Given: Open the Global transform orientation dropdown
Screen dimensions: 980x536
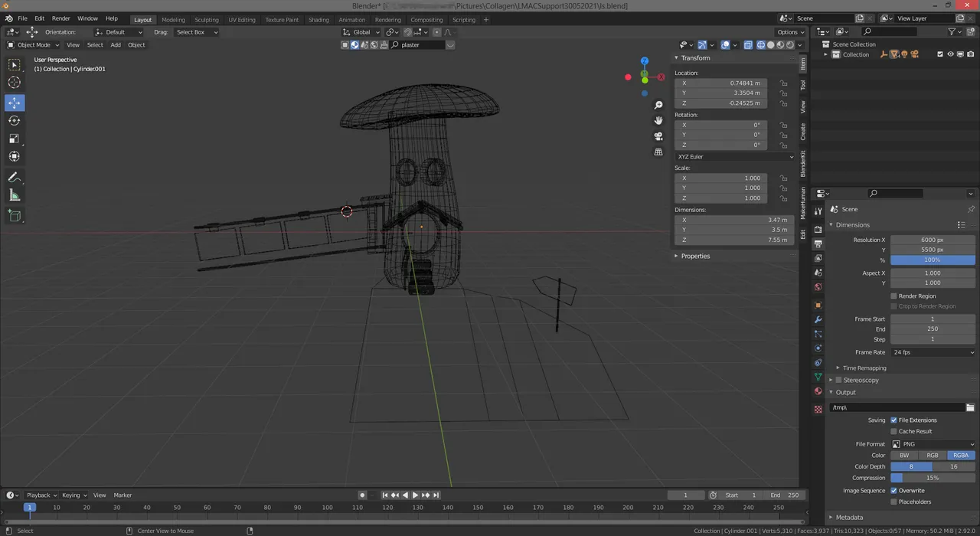Looking at the screenshot, I should point(361,32).
